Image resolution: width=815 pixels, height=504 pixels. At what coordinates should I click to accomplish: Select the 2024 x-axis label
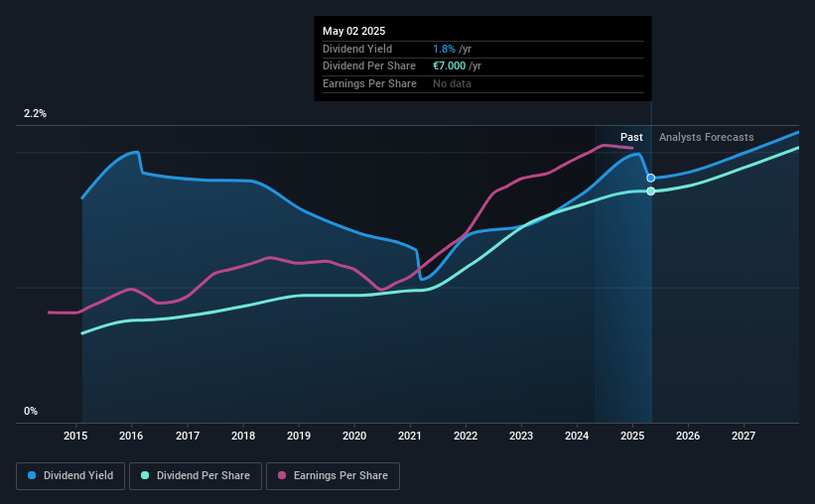coord(577,436)
